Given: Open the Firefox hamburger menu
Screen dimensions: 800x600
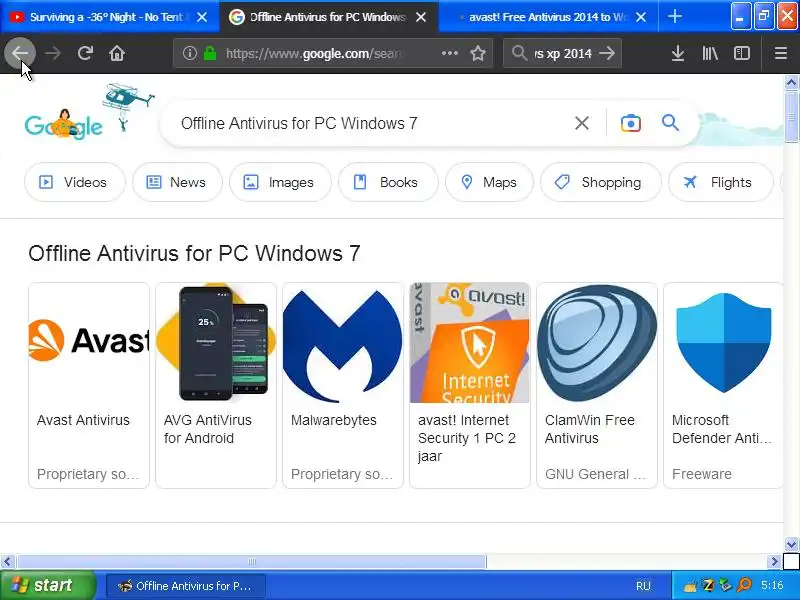Looking at the screenshot, I should pos(781,53).
